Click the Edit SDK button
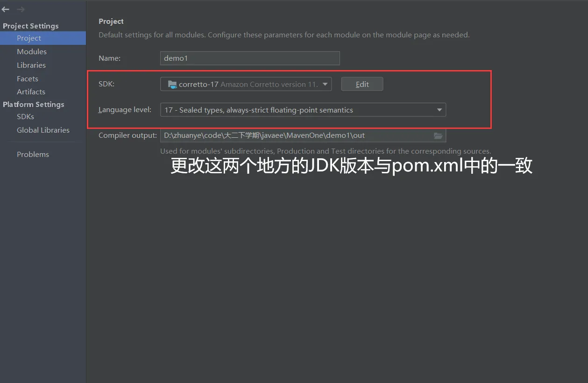Viewport: 588px width, 383px height. [x=362, y=84]
